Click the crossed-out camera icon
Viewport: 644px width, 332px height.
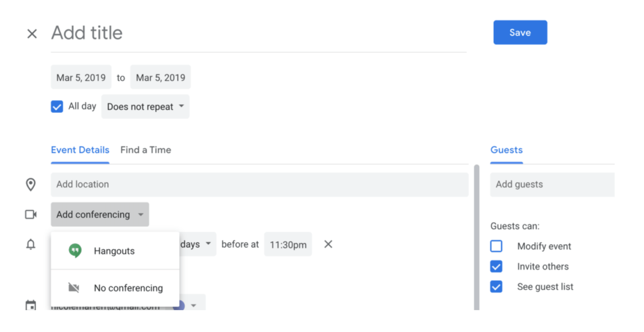pos(74,288)
